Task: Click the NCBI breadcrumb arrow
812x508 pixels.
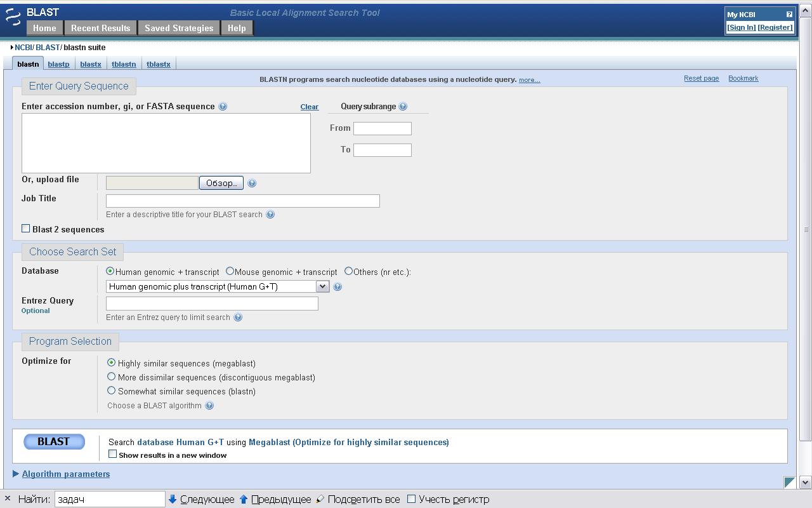Action: (12, 48)
